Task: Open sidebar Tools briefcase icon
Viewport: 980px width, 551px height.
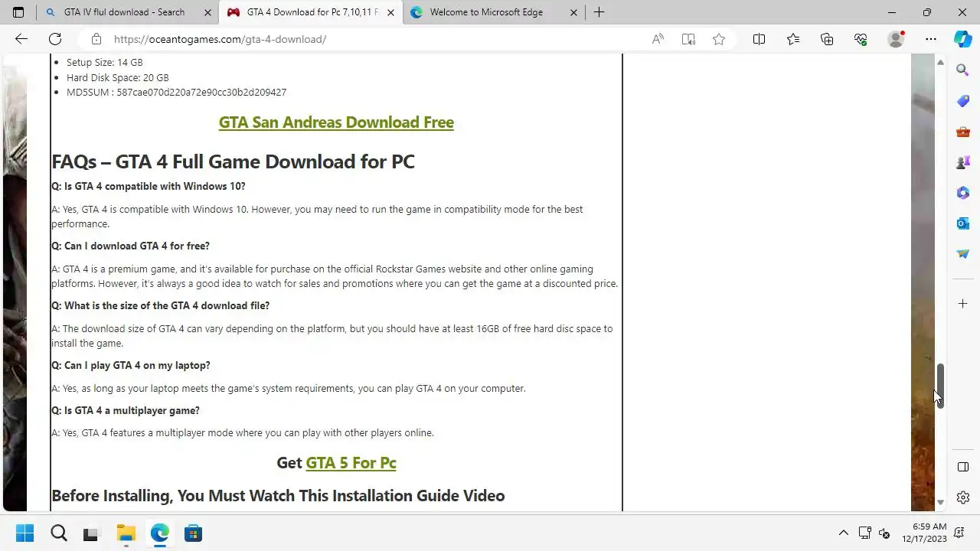Action: 963,132
